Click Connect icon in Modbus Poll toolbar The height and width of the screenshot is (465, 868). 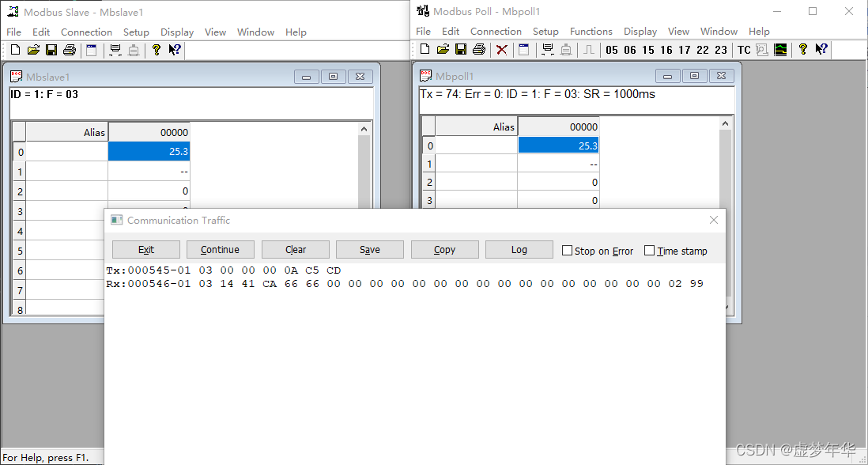click(548, 50)
